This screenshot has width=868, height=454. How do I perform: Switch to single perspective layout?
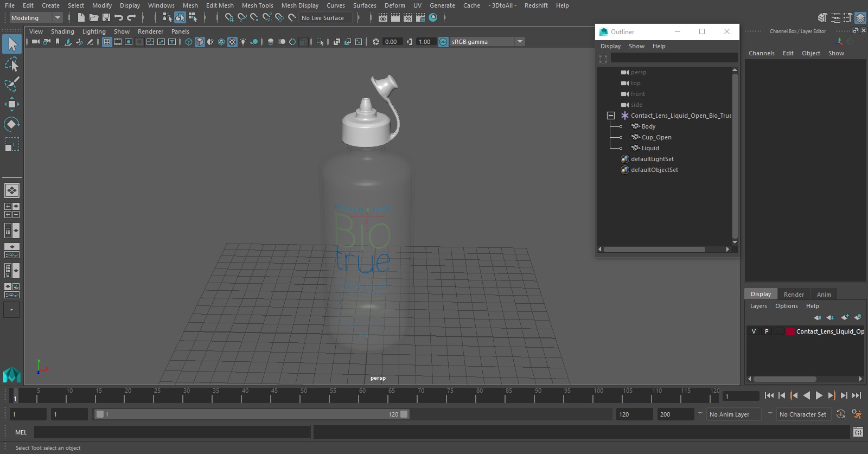(12, 190)
